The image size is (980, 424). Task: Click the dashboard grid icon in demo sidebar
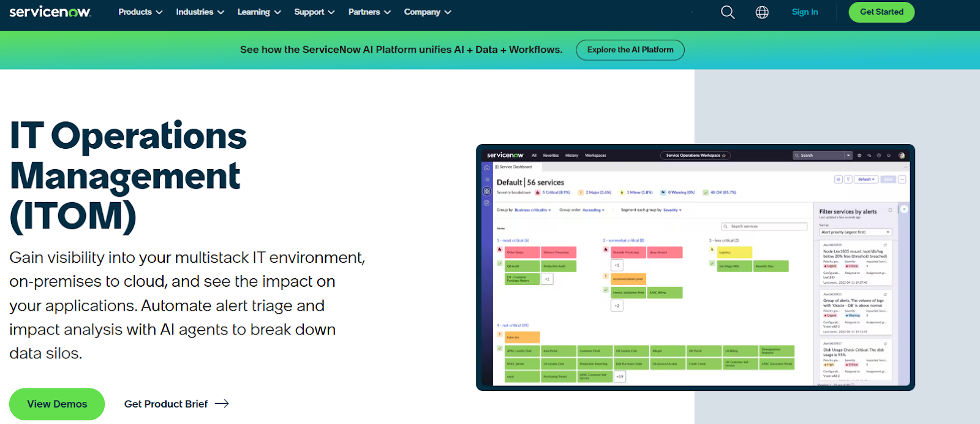point(487,191)
